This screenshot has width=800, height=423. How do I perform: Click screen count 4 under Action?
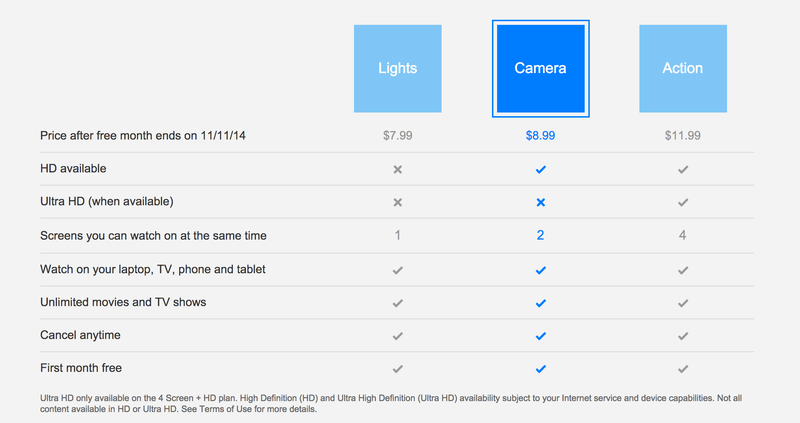(x=683, y=235)
